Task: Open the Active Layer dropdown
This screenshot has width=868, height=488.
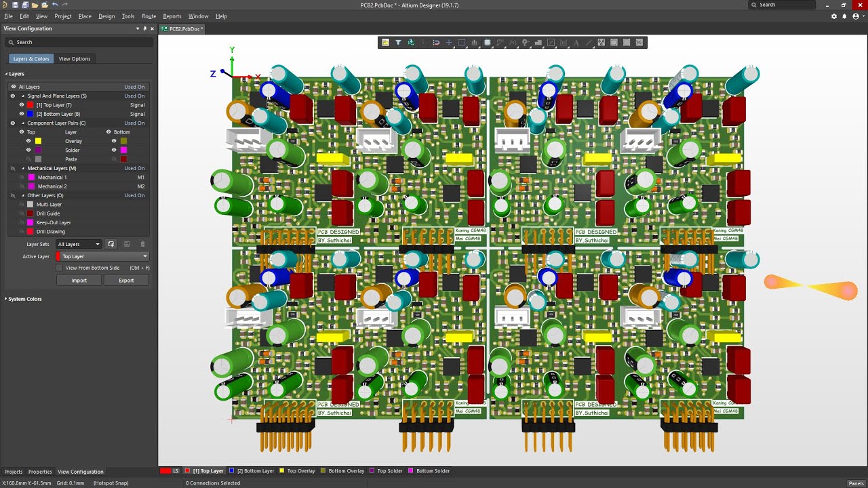Action: point(103,256)
